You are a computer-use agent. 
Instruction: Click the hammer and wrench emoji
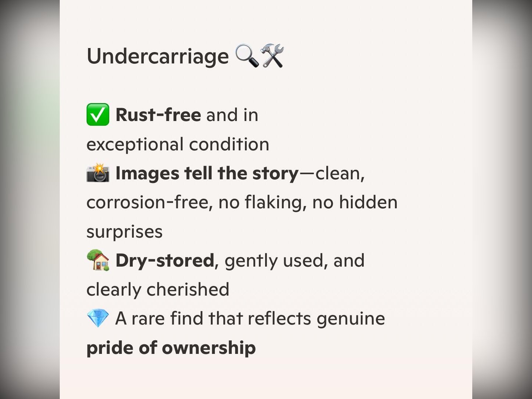click(272, 56)
